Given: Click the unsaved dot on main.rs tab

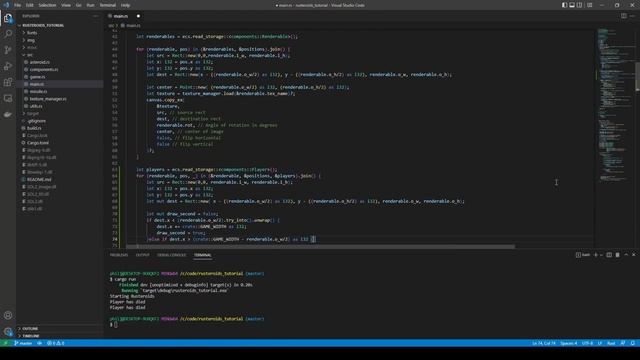Looking at the screenshot, I should [x=138, y=16].
